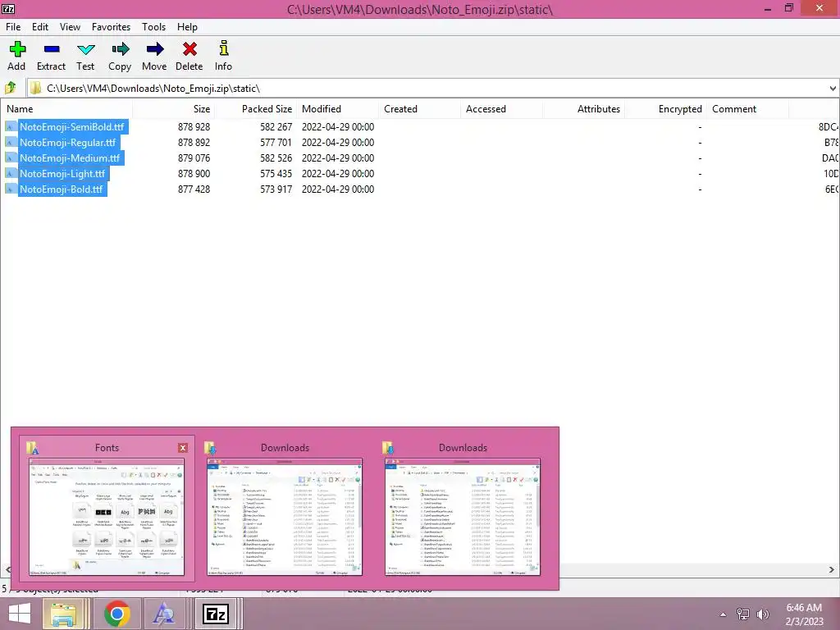This screenshot has width=840, height=630.
Task: Select the file NotoEmoji-Regular.ttf
Action: (67, 143)
